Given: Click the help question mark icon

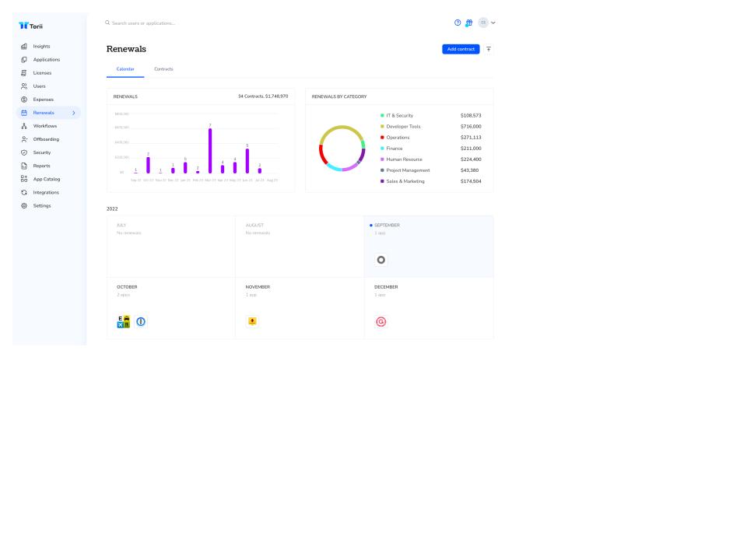Looking at the screenshot, I should [x=458, y=23].
